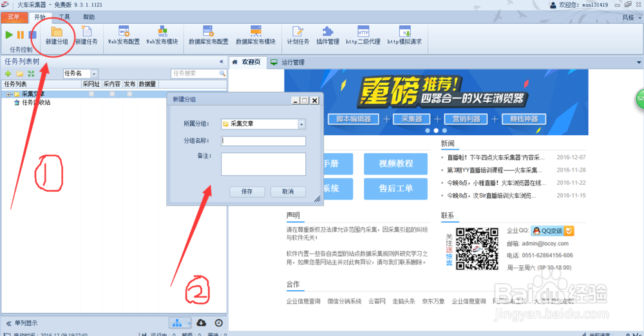Open the red 菜单 menu
Viewport: 644px width, 336px height.
tap(14, 17)
